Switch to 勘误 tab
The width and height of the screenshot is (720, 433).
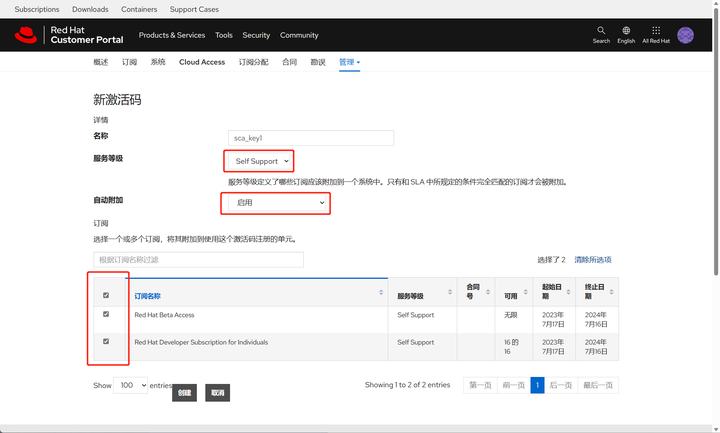coord(318,62)
